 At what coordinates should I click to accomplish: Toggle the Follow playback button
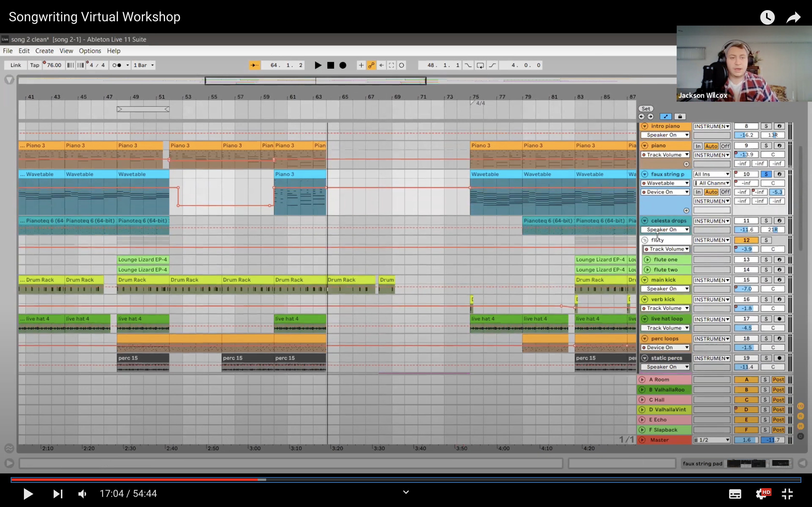pos(254,65)
